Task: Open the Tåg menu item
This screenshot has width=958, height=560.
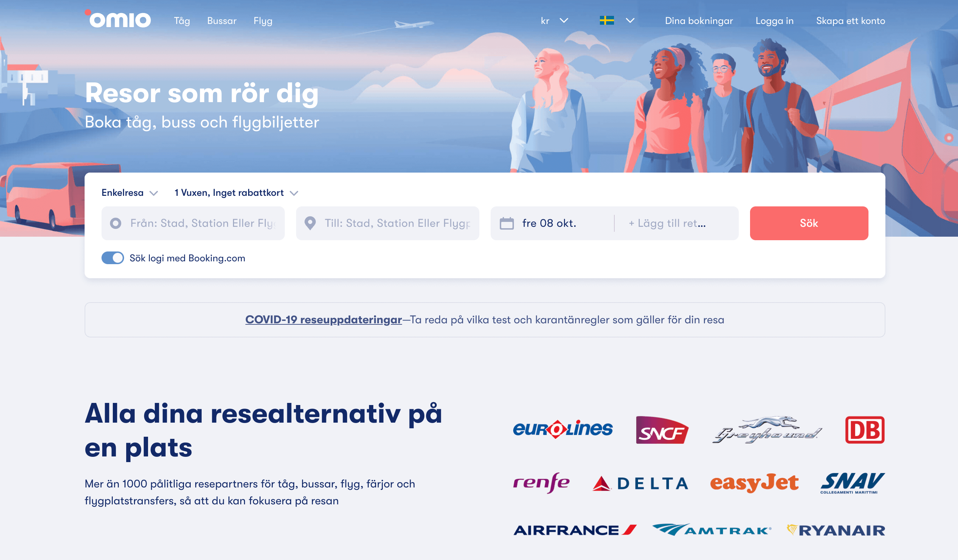Action: pos(182,21)
